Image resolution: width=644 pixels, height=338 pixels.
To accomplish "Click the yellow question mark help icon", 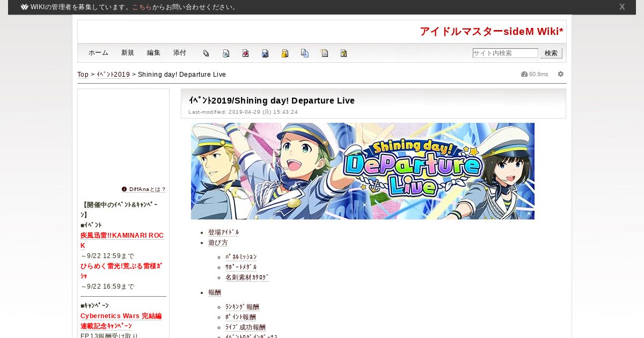I will tap(344, 53).
